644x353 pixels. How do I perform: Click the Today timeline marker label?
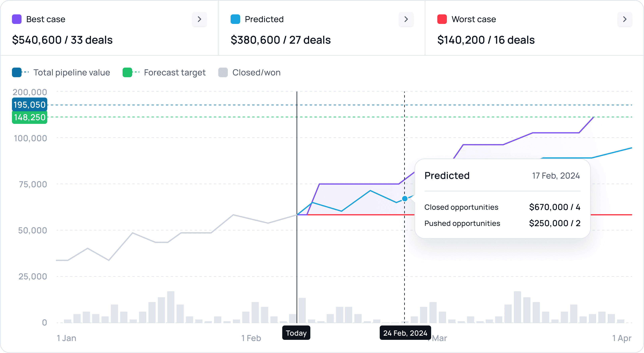[296, 333]
